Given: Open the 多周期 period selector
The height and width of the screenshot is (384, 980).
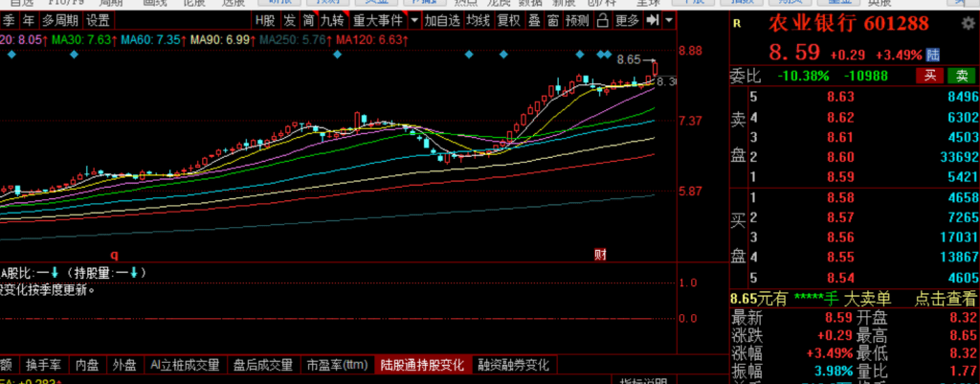Looking at the screenshot, I should [x=58, y=20].
